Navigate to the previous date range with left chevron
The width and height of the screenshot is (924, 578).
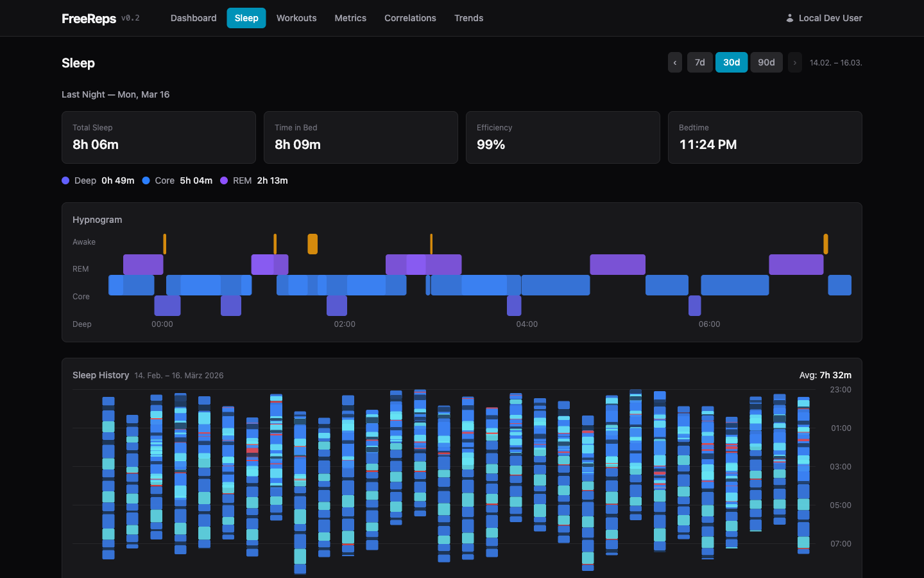tap(674, 62)
